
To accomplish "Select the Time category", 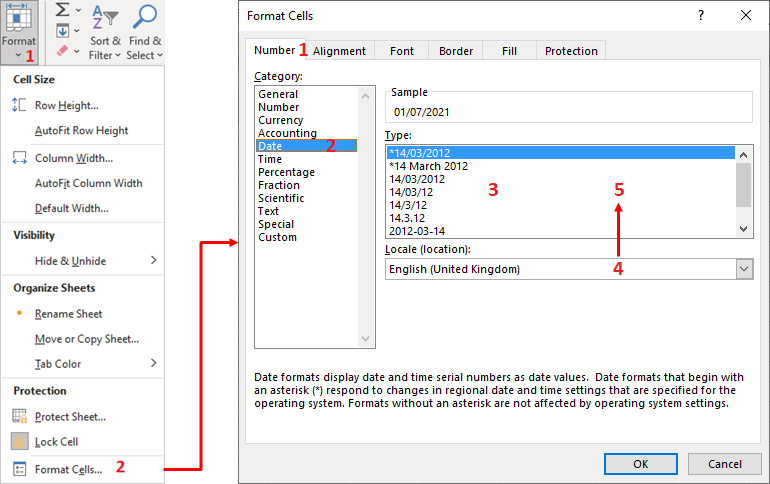I will point(270,159).
